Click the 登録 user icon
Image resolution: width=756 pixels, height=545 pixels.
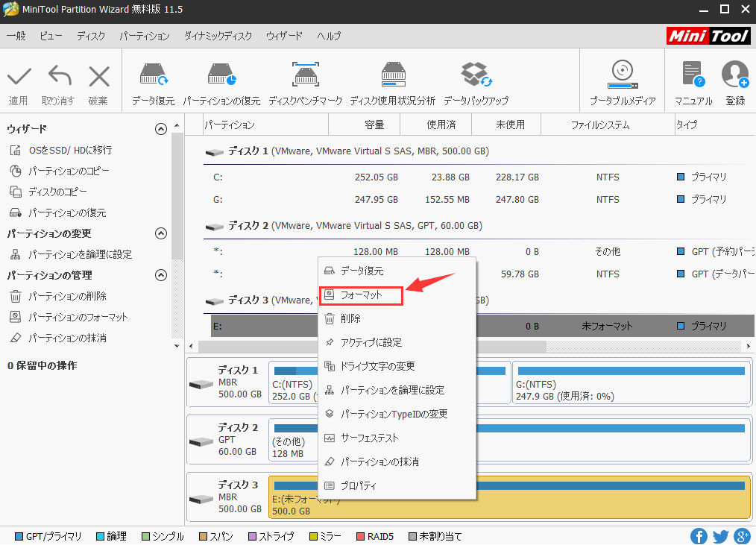point(735,75)
